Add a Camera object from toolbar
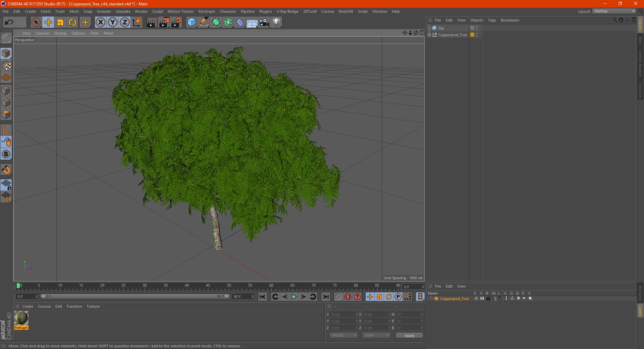Viewport: 644px width, 349px height. 264,22
